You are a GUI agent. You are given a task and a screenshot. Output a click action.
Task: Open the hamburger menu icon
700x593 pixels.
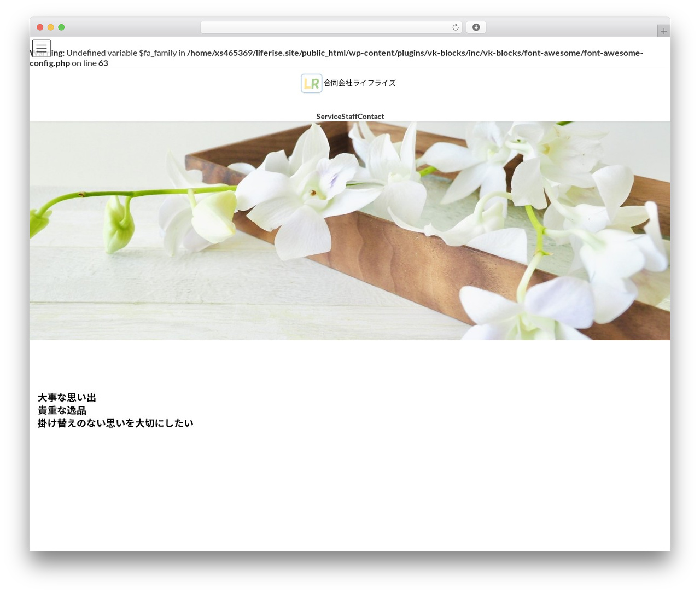[42, 49]
